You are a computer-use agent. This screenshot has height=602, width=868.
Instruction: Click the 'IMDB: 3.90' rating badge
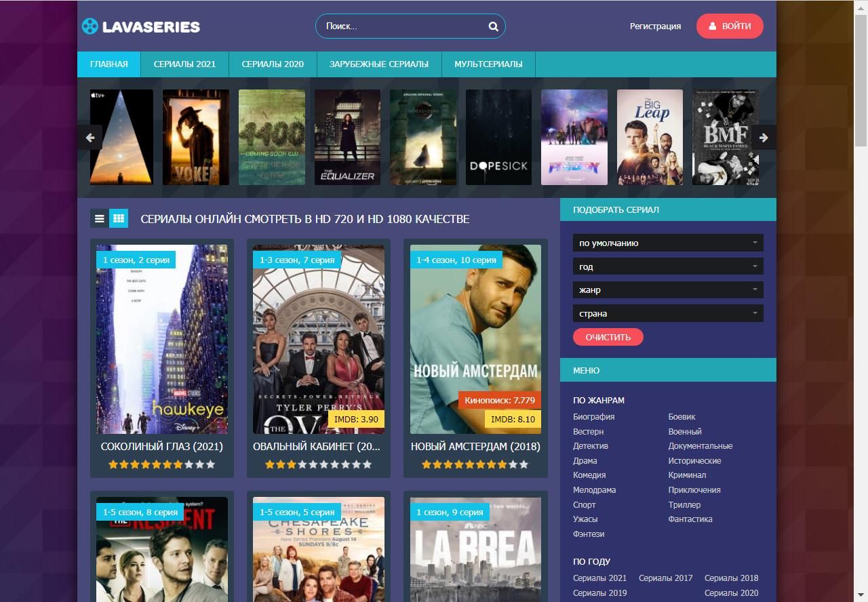click(356, 420)
